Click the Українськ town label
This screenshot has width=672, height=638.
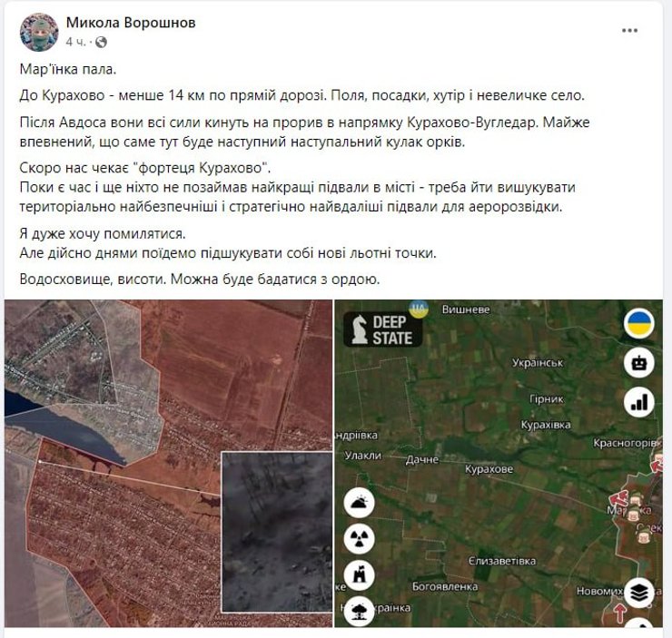[538, 363]
